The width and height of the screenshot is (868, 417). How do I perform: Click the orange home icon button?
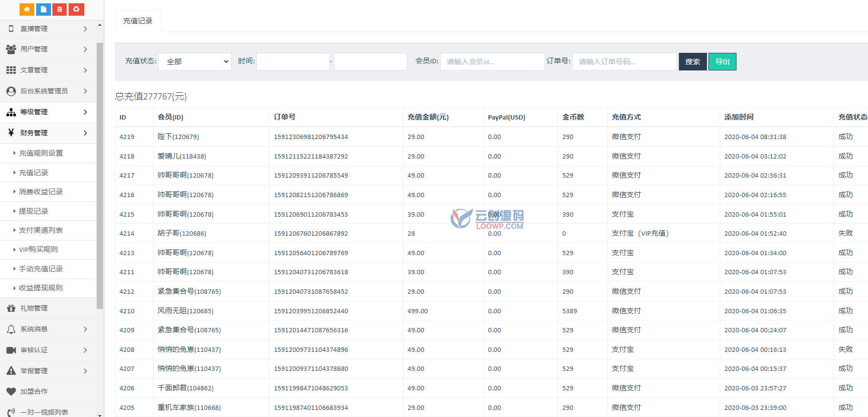tap(27, 9)
